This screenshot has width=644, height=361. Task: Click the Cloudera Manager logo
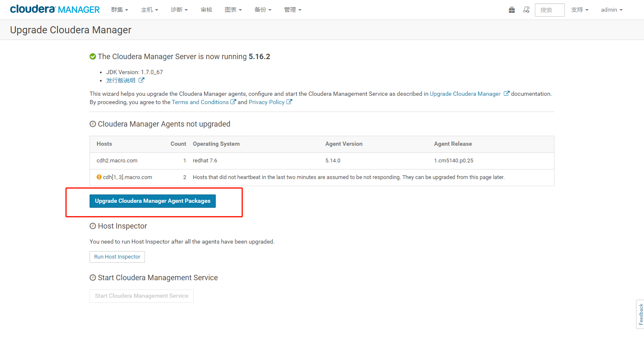tap(55, 9)
